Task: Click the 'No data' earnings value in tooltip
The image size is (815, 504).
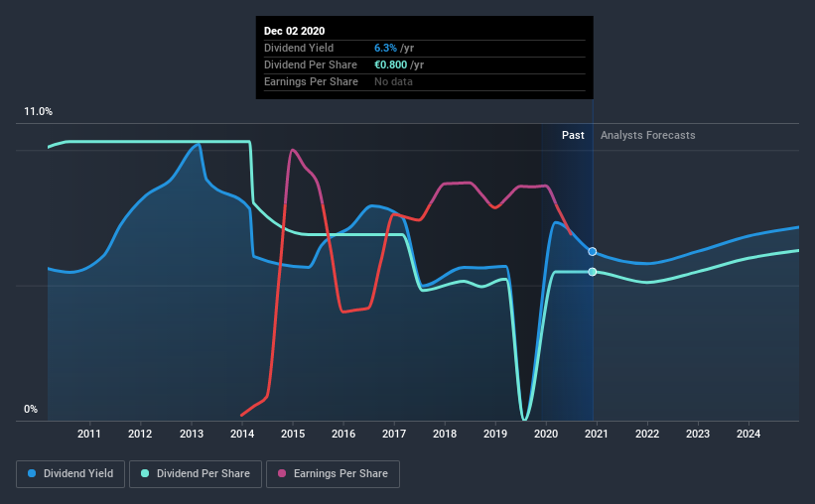Action: (393, 81)
